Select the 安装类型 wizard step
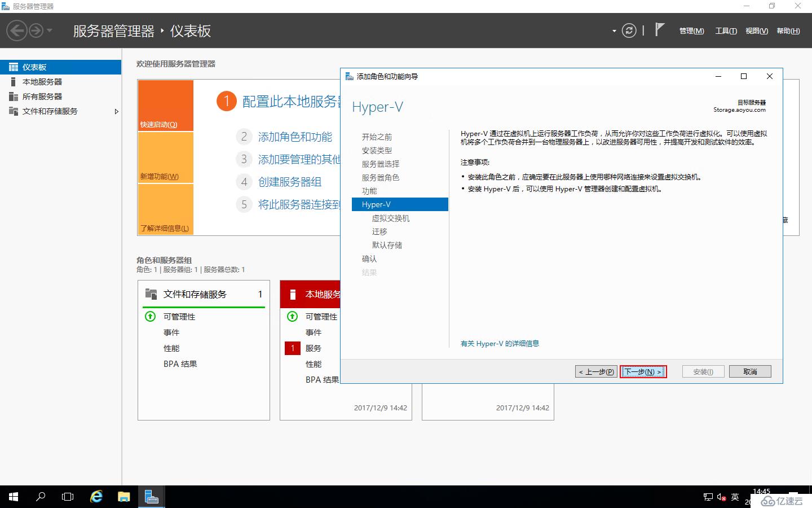 point(377,151)
